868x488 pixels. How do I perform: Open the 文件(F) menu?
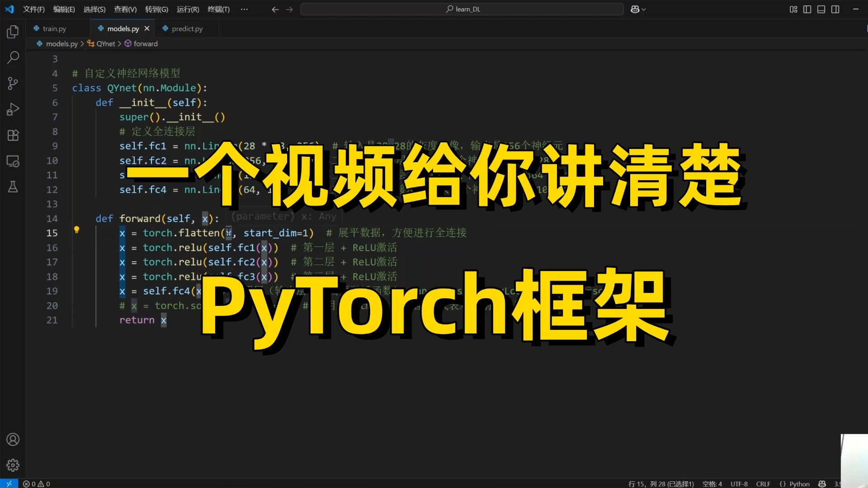(33, 9)
